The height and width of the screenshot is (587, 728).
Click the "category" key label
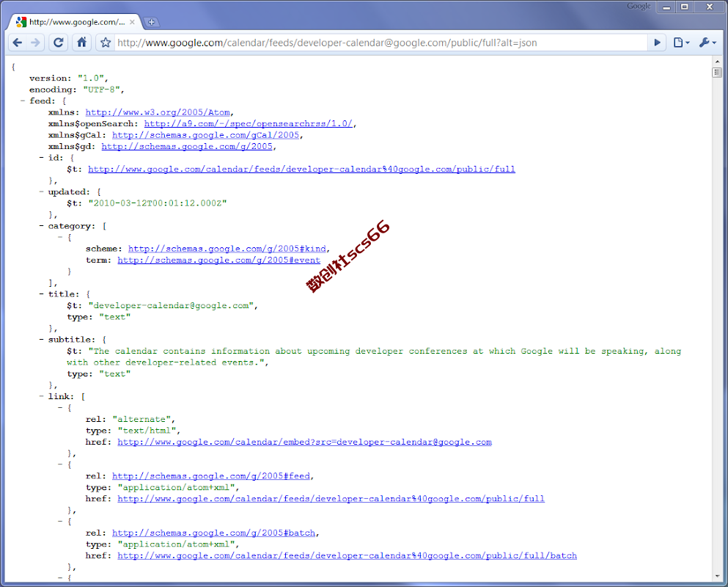pos(70,226)
